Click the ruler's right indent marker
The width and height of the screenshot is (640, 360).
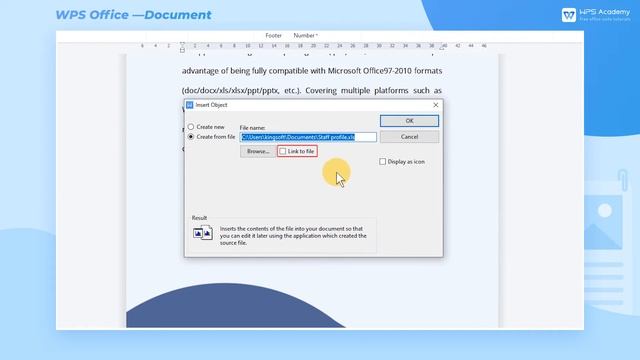442,47
